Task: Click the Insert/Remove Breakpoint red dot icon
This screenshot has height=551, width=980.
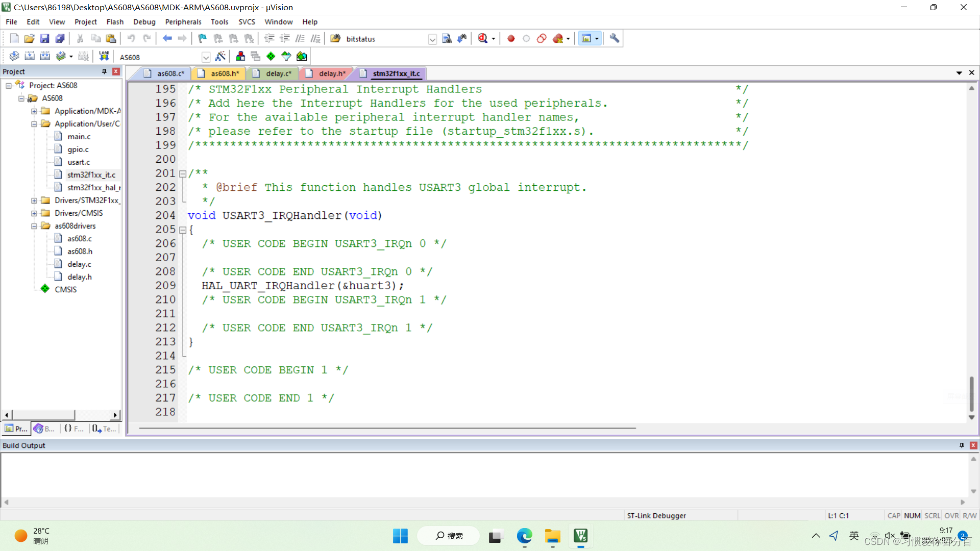Action: pyautogui.click(x=511, y=39)
